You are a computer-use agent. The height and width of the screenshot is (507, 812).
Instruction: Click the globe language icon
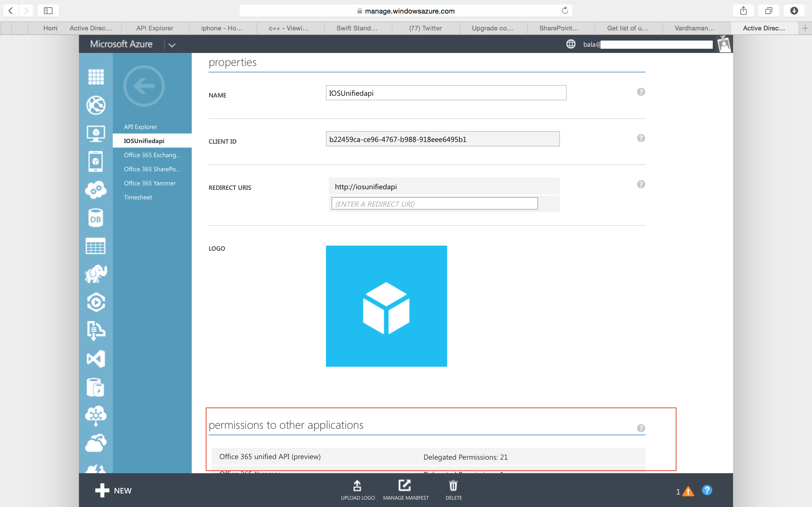570,44
